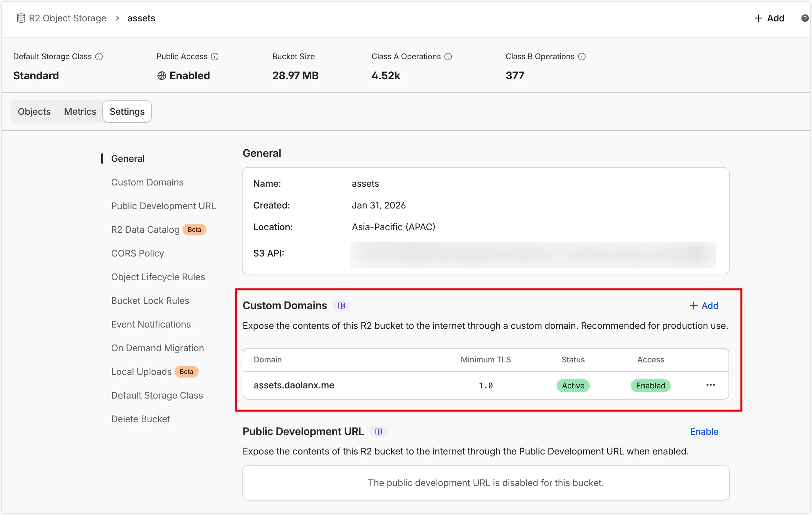Switch to the Metrics tab
Viewport: 812px width, 515px height.
pyautogui.click(x=80, y=111)
